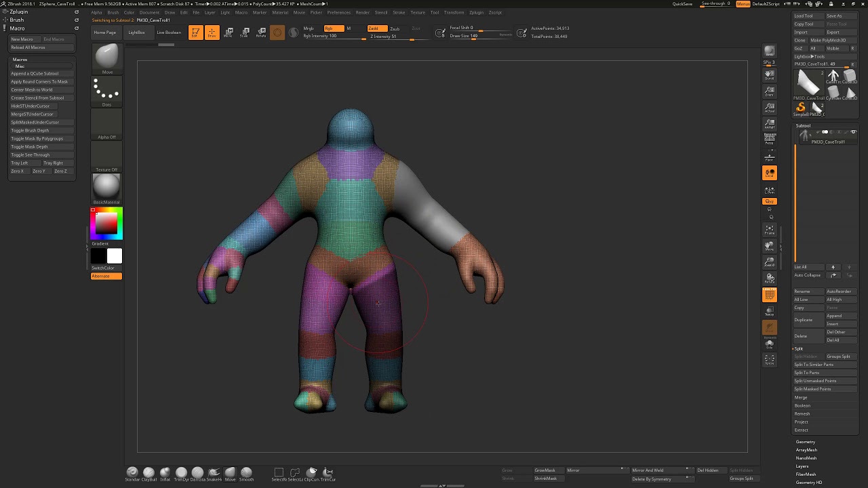The width and height of the screenshot is (868, 488).
Task: Click Make PolyMesh3D button
Action: point(833,40)
